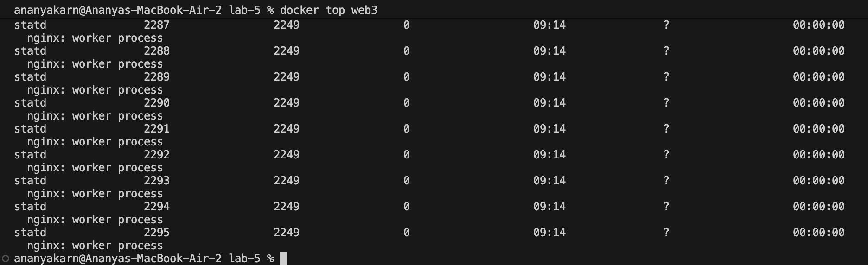Click 'nginx: worker process' under PID 2295

click(95, 246)
